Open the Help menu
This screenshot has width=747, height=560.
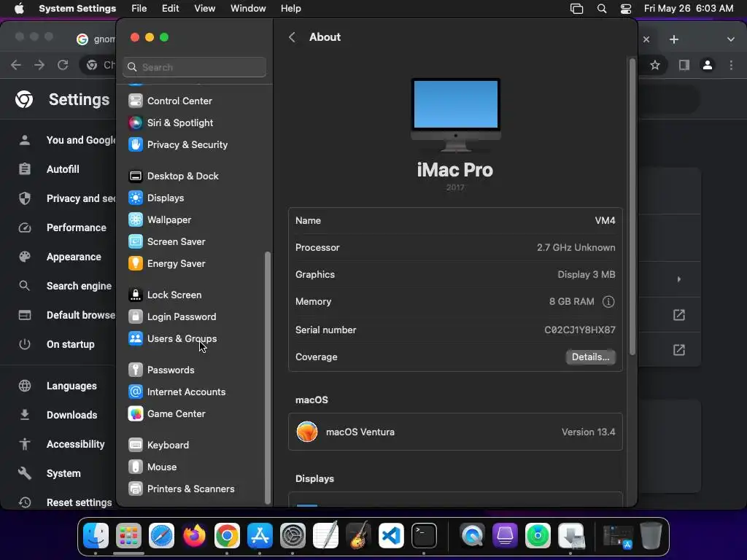click(x=290, y=9)
